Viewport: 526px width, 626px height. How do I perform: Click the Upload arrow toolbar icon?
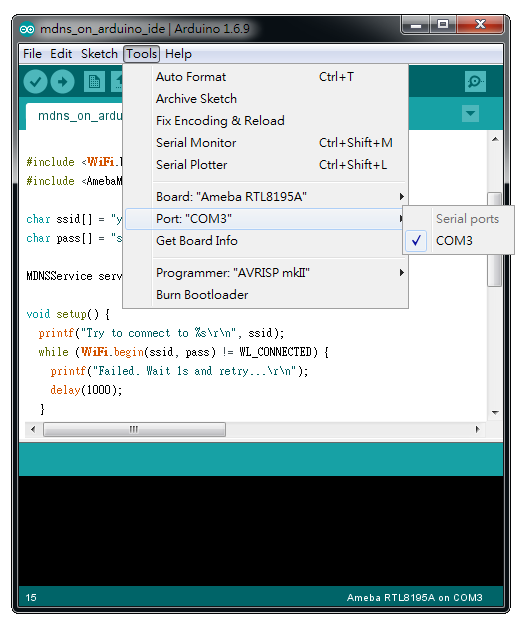(62, 81)
